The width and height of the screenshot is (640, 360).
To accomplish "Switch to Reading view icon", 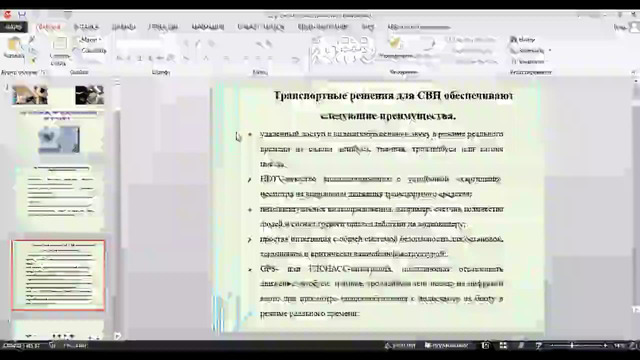I will coord(521,345).
